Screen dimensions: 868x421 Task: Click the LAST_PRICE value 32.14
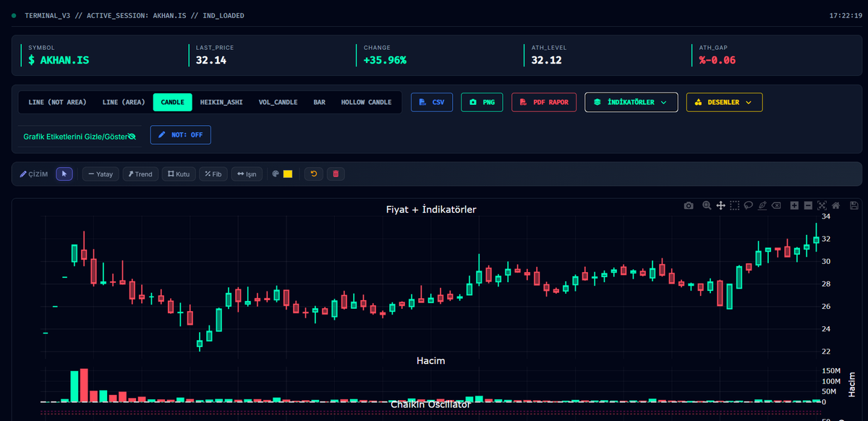211,60
